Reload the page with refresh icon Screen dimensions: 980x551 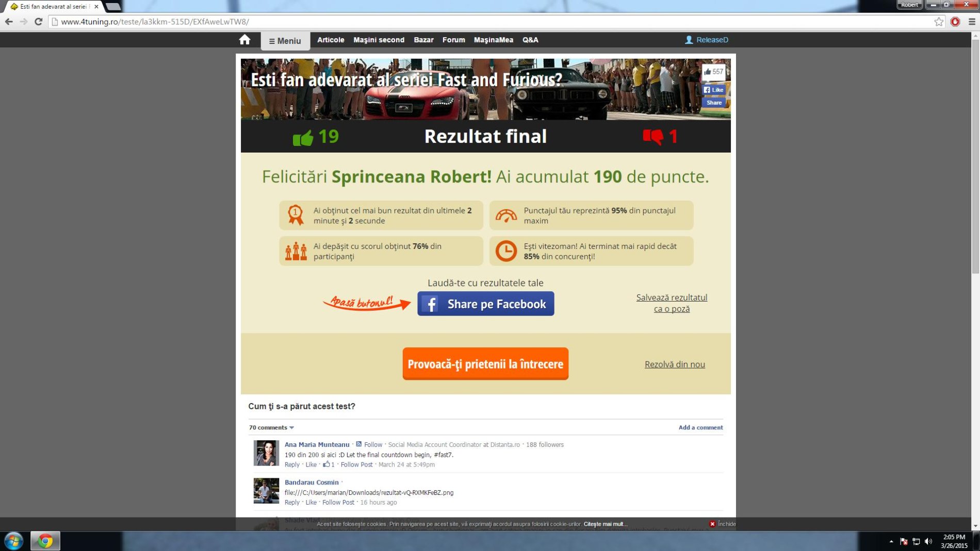38,22
